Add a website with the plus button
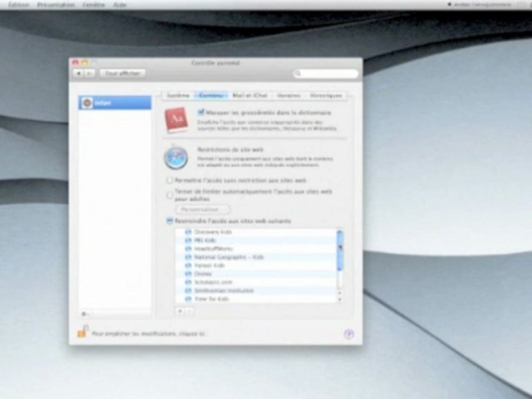 [180, 311]
